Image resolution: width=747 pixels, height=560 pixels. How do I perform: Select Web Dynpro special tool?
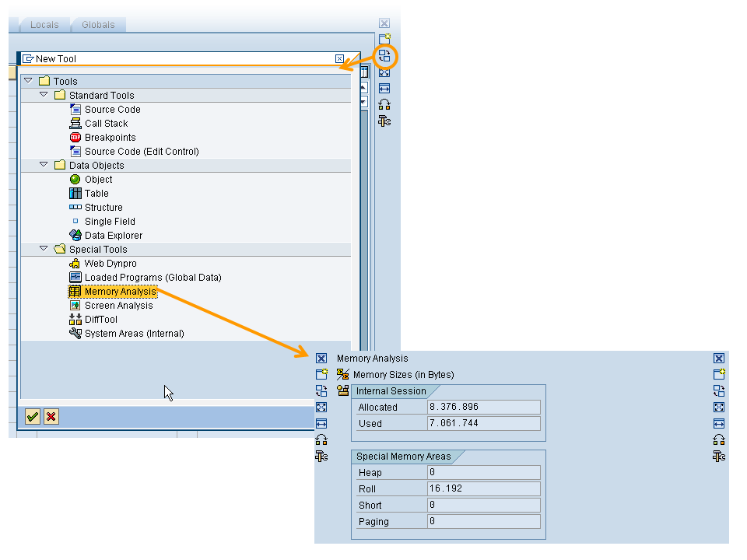[x=110, y=264]
